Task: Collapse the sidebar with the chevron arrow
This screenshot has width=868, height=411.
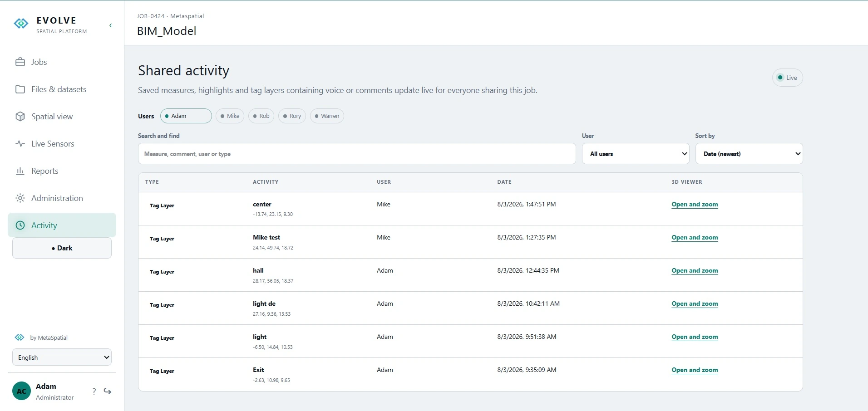Action: coord(110,25)
